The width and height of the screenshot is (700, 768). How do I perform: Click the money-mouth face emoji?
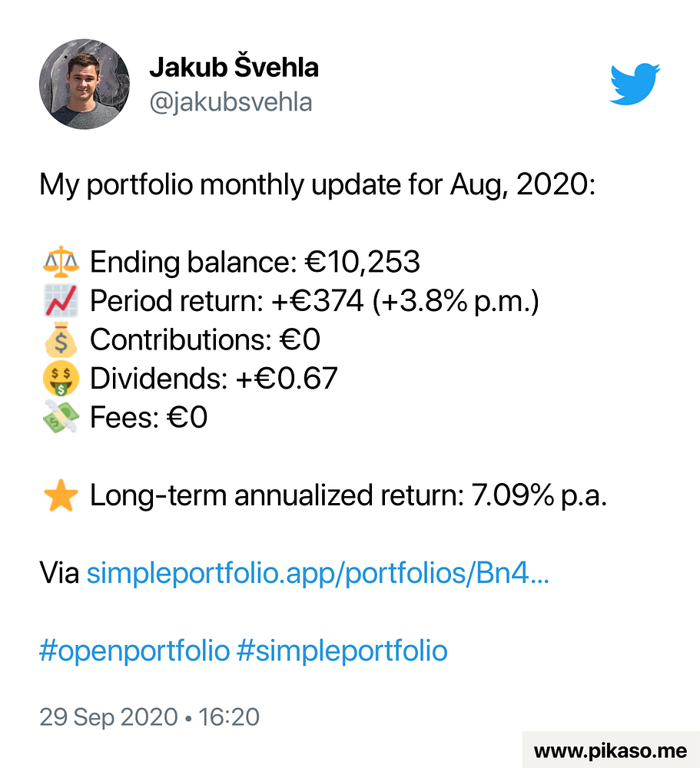61,379
